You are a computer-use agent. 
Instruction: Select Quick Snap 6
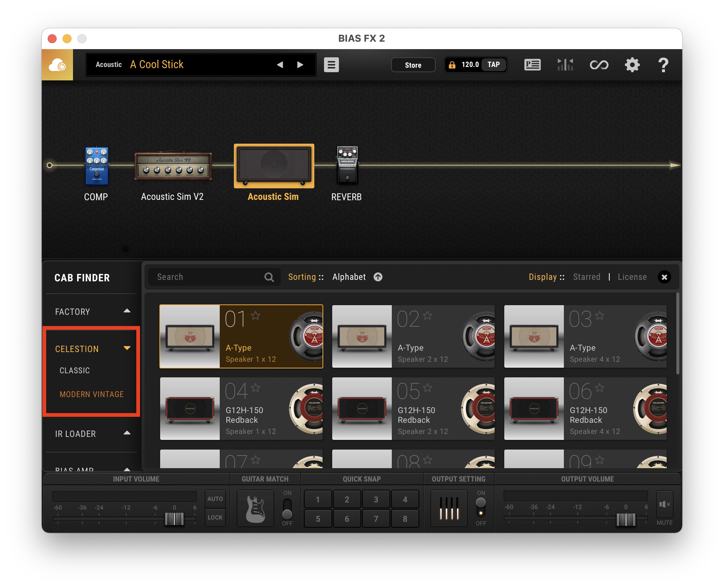(347, 519)
